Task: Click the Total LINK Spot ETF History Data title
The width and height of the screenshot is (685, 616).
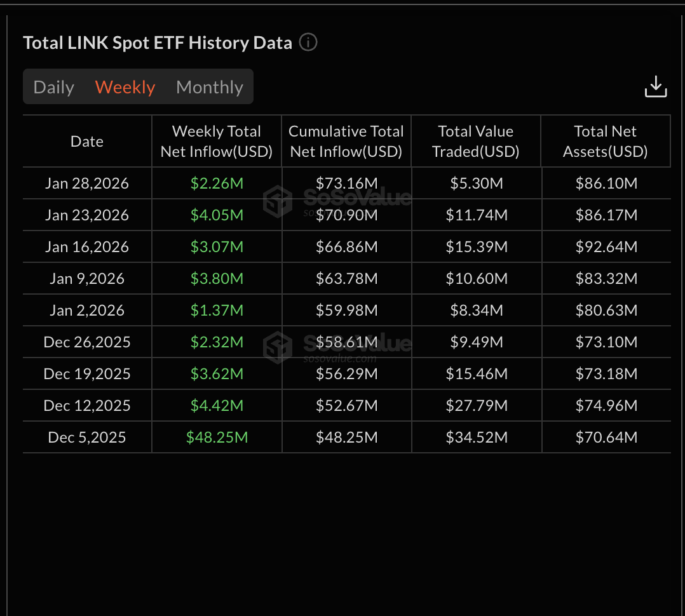Action: [158, 43]
